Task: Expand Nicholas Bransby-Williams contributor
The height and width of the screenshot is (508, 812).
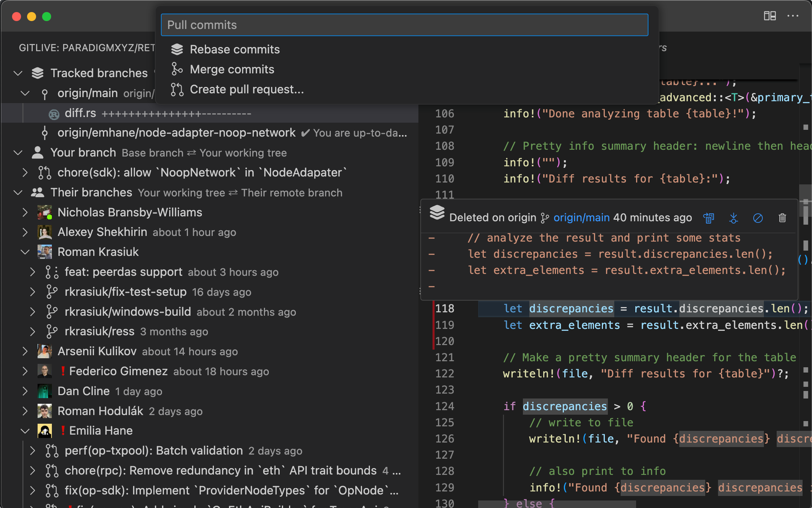Action: coord(25,212)
